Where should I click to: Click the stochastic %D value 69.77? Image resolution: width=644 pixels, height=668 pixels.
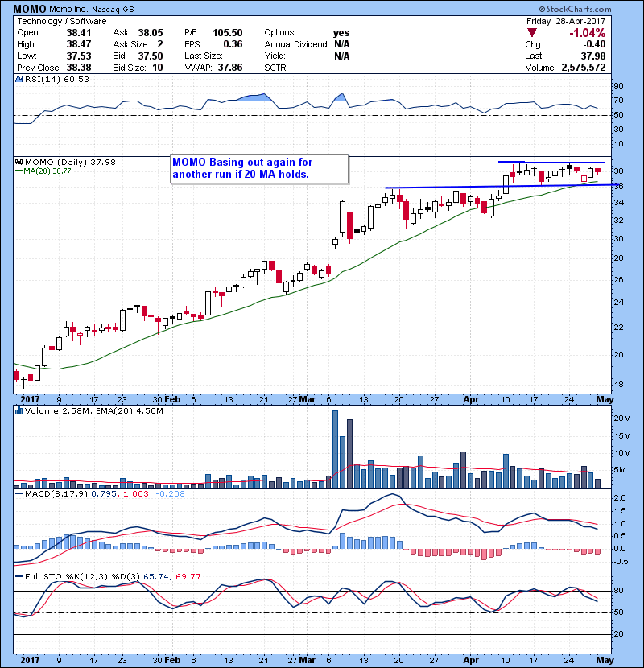188,577
